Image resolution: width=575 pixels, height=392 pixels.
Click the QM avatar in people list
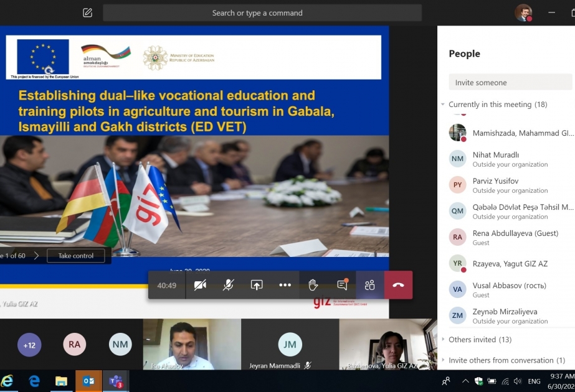pyautogui.click(x=457, y=211)
